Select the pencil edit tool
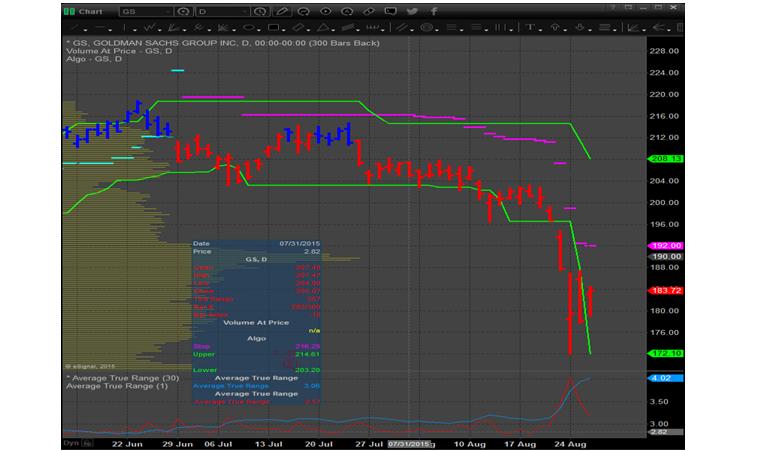Viewport: 784px width, 451px height. 281,11
